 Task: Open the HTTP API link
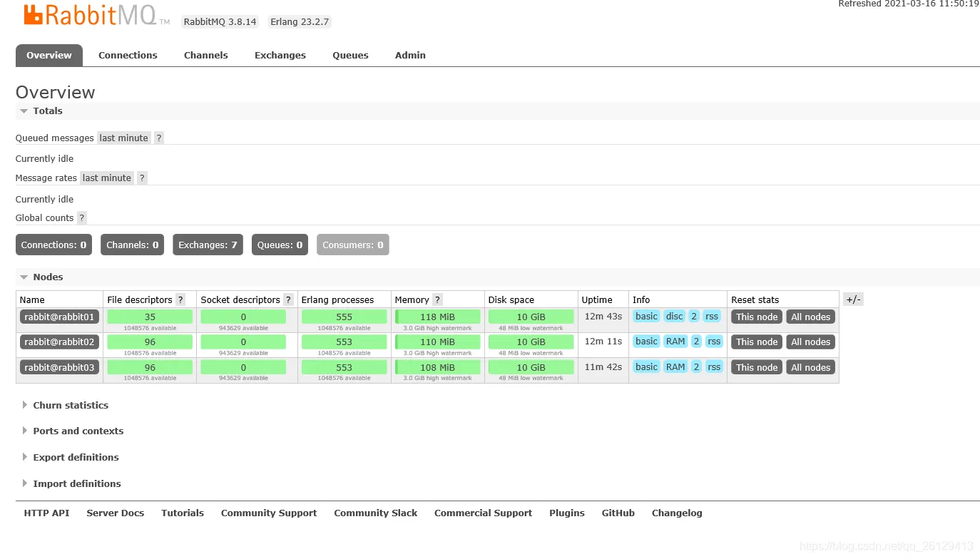click(46, 513)
